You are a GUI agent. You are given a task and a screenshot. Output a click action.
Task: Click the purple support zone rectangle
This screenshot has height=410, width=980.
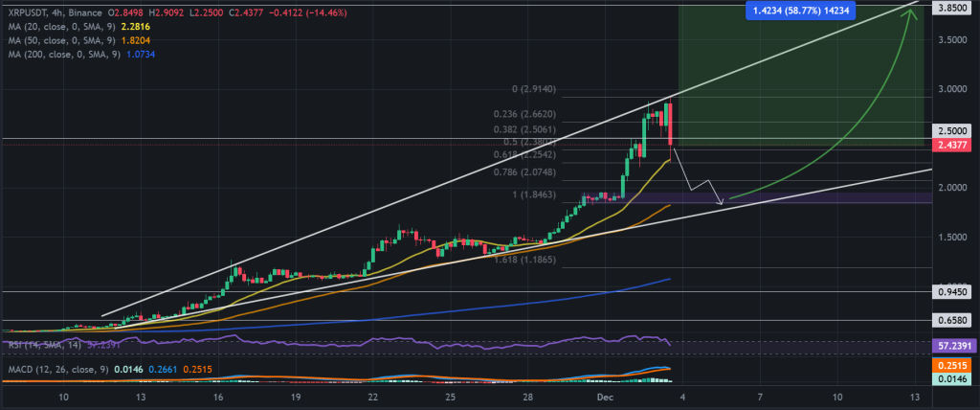tap(755, 197)
